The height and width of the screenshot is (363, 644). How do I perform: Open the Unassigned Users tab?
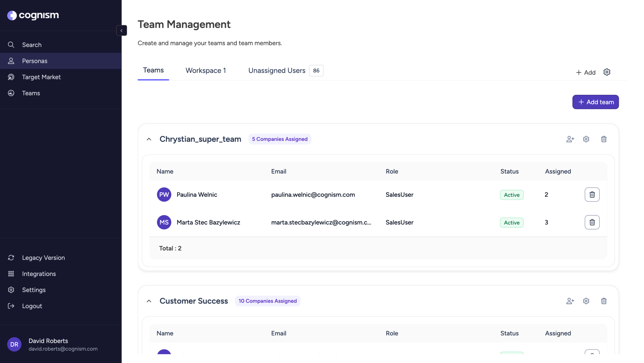click(x=277, y=70)
